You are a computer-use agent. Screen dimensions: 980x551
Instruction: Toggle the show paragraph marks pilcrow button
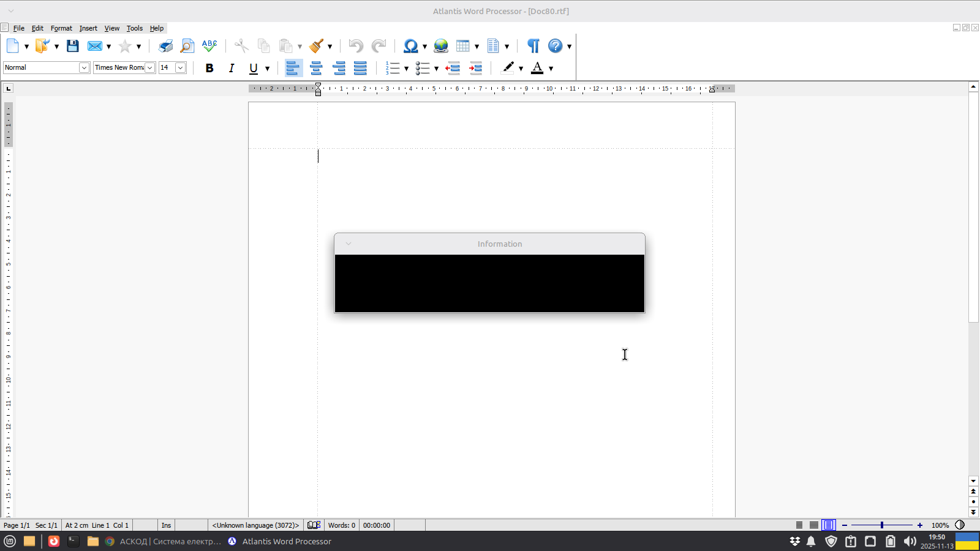533,46
